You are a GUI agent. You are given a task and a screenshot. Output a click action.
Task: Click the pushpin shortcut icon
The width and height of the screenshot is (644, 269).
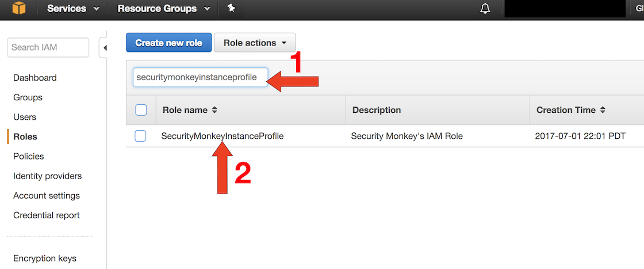click(231, 8)
